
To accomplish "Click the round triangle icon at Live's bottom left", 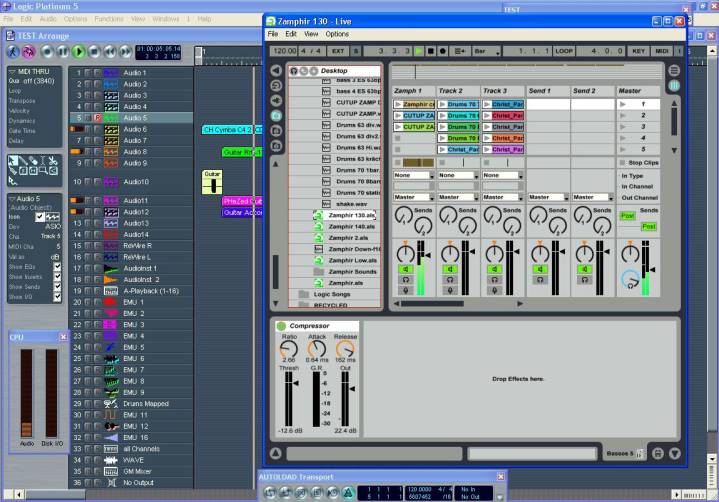I will click(x=276, y=453).
